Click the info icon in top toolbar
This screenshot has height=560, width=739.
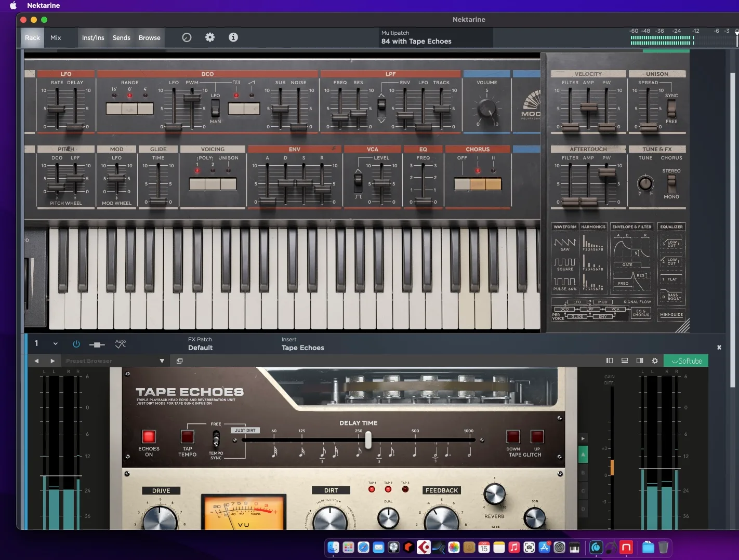pos(233,37)
